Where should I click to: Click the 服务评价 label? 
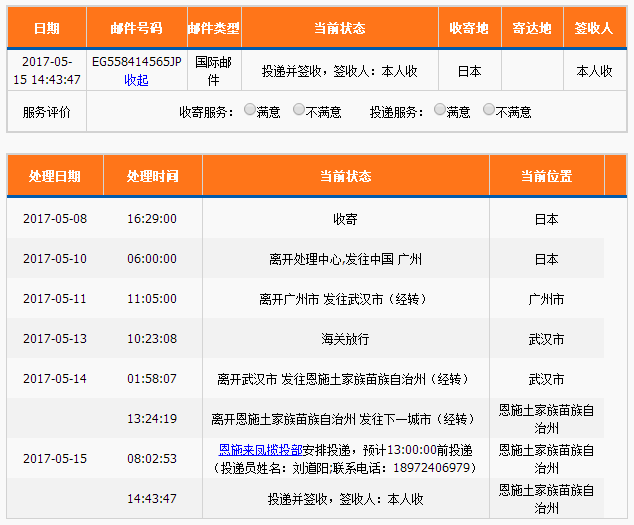tap(46, 112)
